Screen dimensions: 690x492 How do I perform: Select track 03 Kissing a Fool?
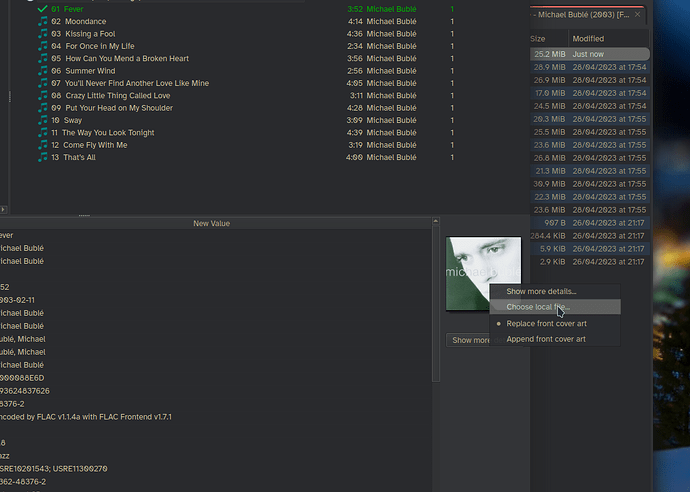[x=246, y=33]
